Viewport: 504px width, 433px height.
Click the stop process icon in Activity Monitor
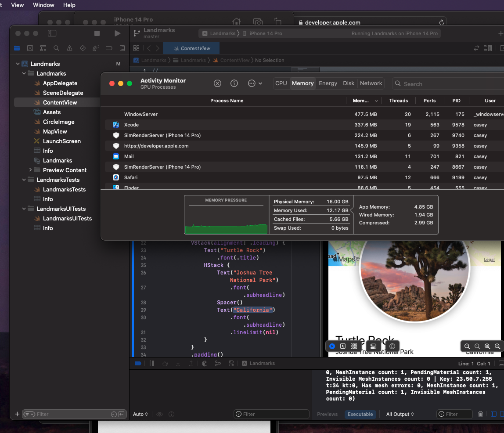(x=217, y=83)
